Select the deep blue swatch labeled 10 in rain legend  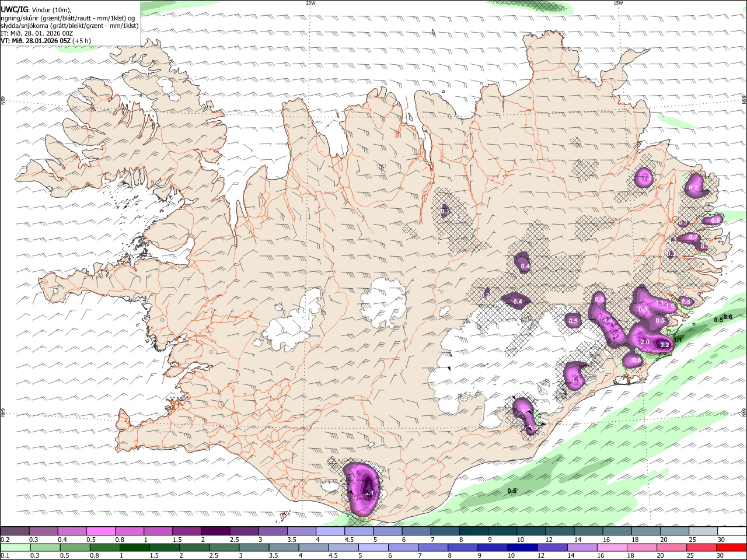[522, 548]
